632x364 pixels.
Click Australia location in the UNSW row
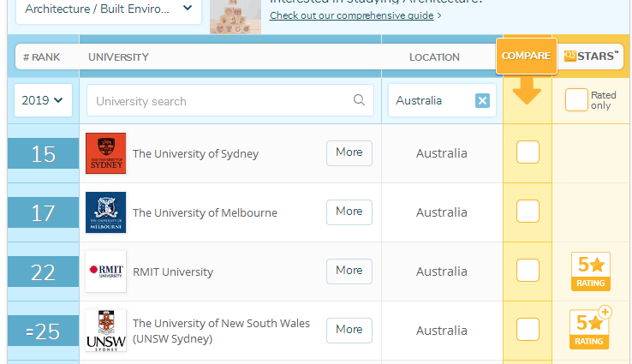[x=442, y=331]
